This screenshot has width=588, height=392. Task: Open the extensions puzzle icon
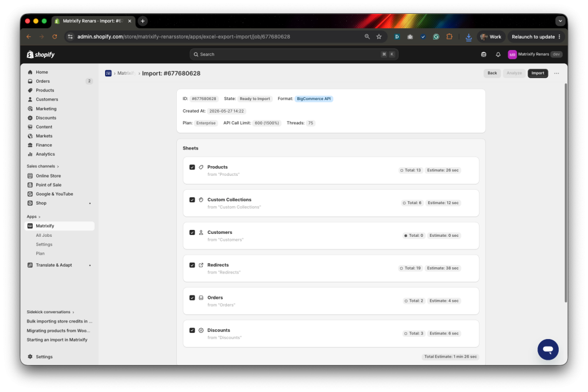pyautogui.click(x=449, y=37)
